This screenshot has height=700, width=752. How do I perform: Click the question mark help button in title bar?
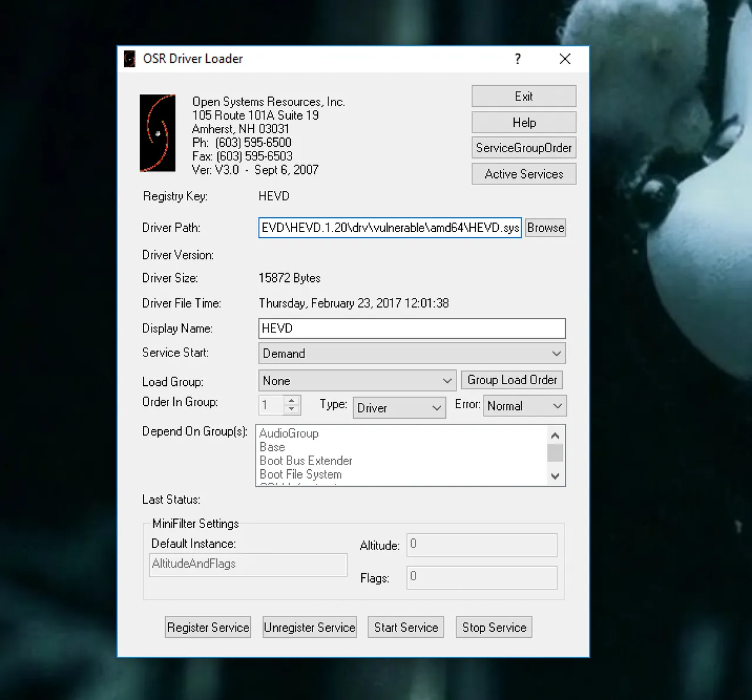coord(518,59)
